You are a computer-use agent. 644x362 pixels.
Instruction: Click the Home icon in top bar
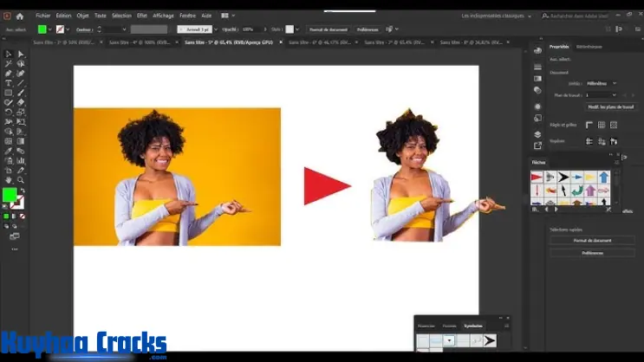[x=20, y=16]
